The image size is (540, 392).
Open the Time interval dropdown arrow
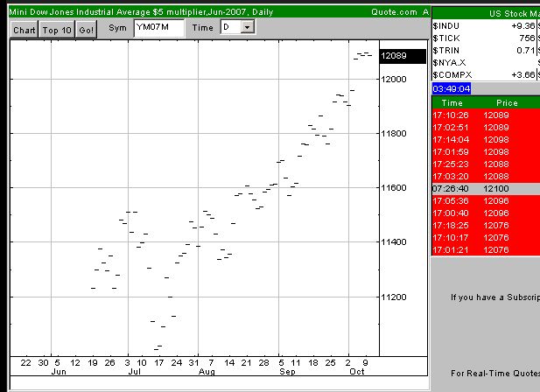coord(248,27)
